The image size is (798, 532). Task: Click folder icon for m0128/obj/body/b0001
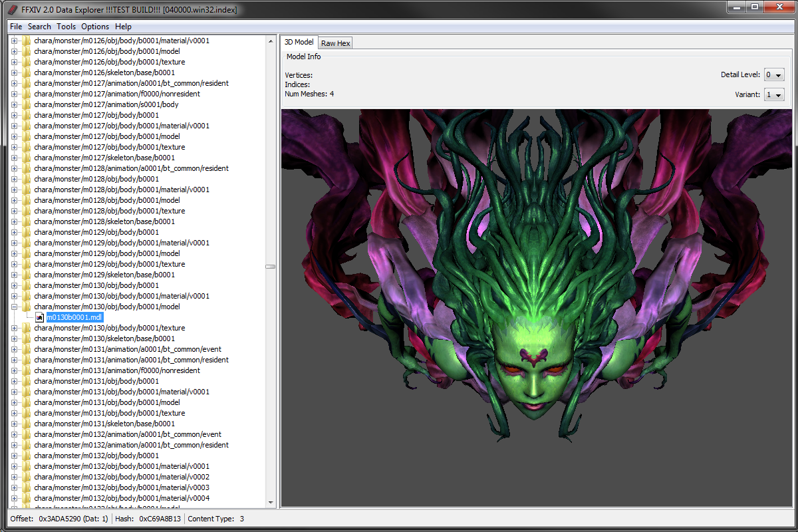point(27,179)
